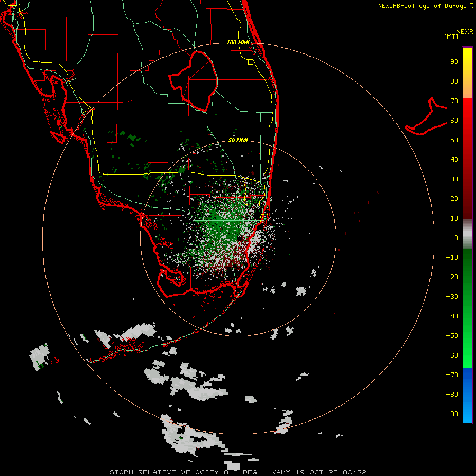The height and width of the screenshot is (476, 476).
Task: Click the 19 OCT 25 date text
Action: tap(317, 472)
